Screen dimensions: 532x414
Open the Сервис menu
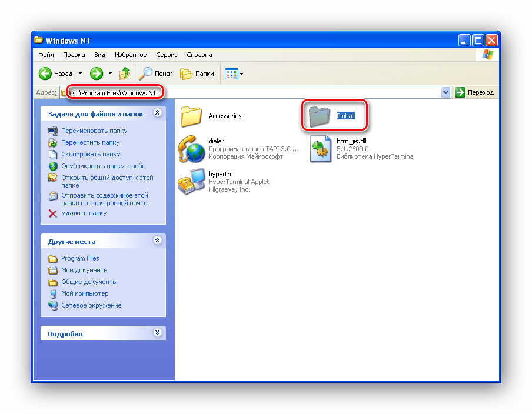[x=167, y=55]
